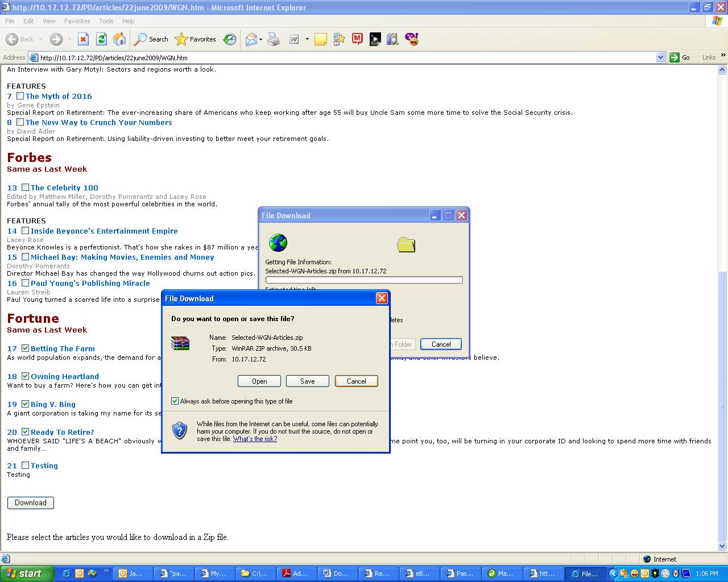Open the 'What's the risk?' link
The width and height of the screenshot is (728, 582).
[255, 439]
